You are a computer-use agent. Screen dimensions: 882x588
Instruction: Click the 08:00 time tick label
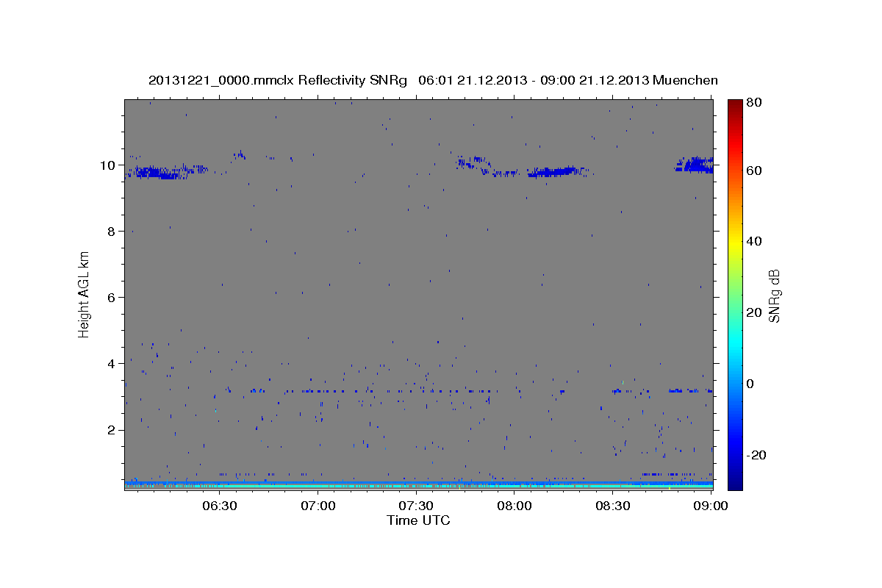[x=514, y=506]
